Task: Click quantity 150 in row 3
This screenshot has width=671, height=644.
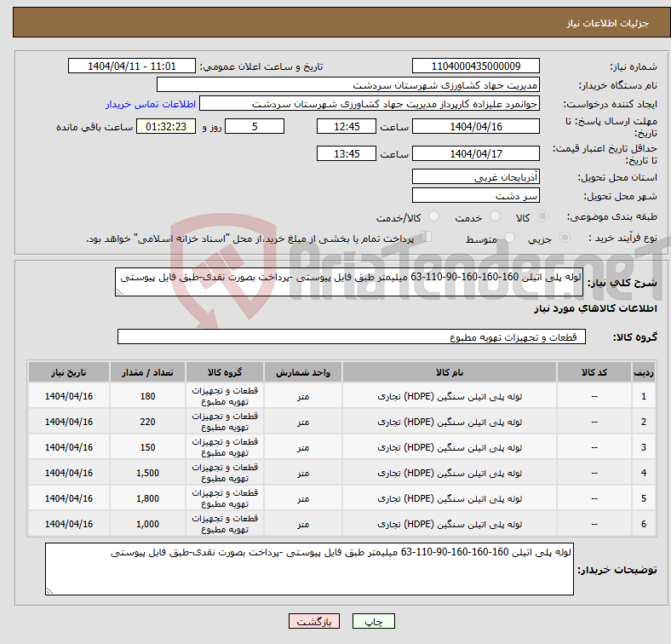Action: click(147, 447)
